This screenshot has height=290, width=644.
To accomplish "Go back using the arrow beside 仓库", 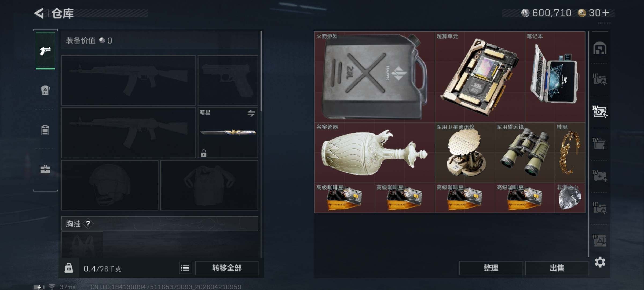I will click(x=39, y=13).
